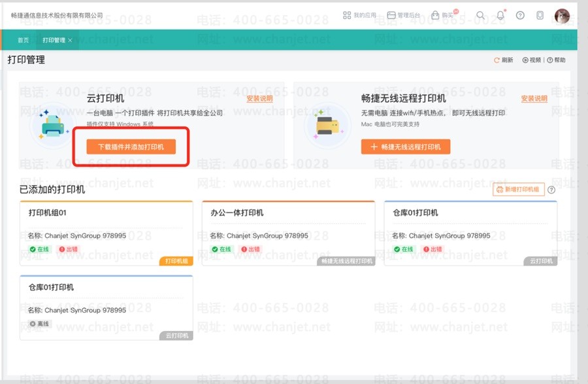Click the orange 打印机组 type tag
Viewport: 588px width, 384px height.
coord(176,261)
